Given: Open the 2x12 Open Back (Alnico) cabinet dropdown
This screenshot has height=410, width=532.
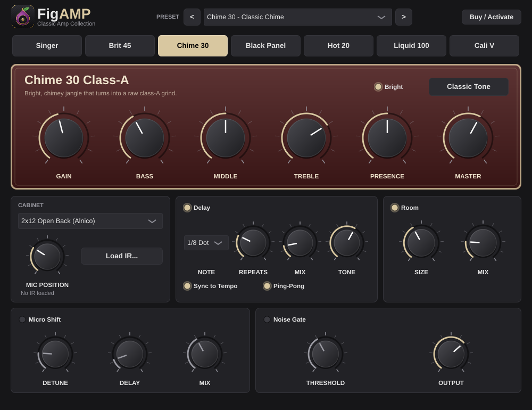Looking at the screenshot, I should pyautogui.click(x=90, y=221).
